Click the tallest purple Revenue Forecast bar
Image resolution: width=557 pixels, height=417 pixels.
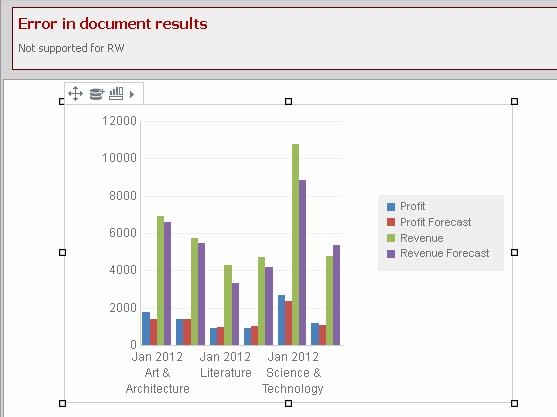tap(302, 262)
